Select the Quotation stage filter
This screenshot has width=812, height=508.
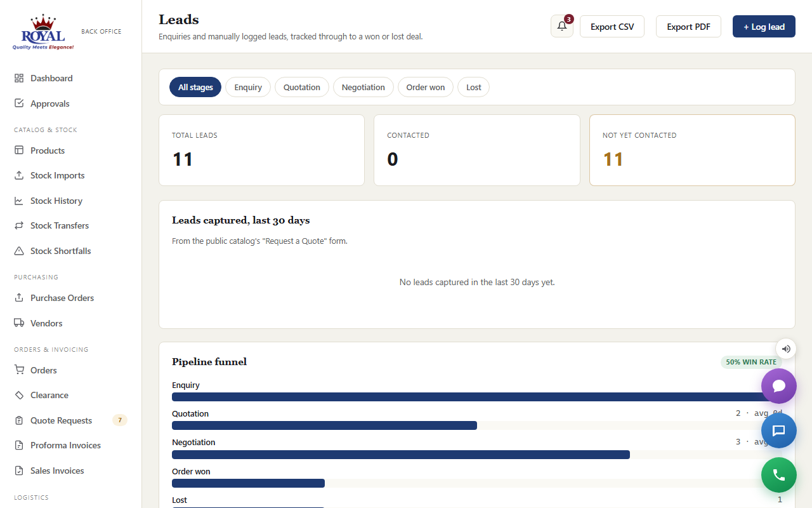point(302,87)
